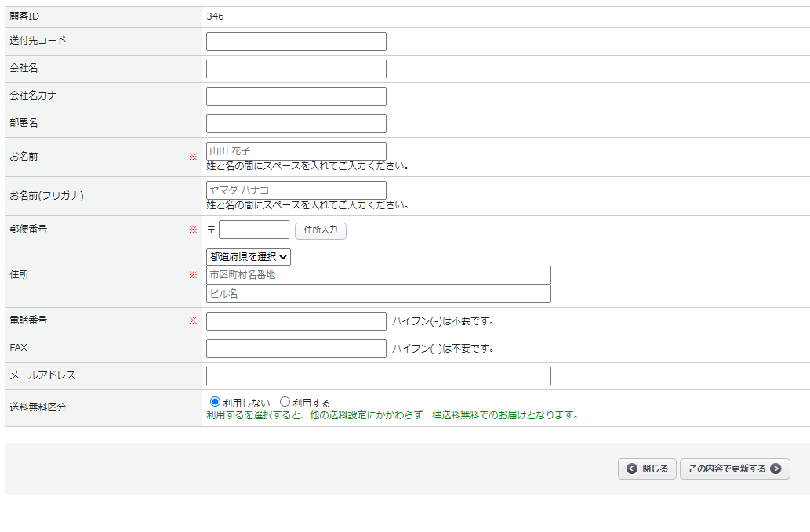Click the 会社名 text field
The height and width of the screenshot is (532, 810).
coord(296,69)
